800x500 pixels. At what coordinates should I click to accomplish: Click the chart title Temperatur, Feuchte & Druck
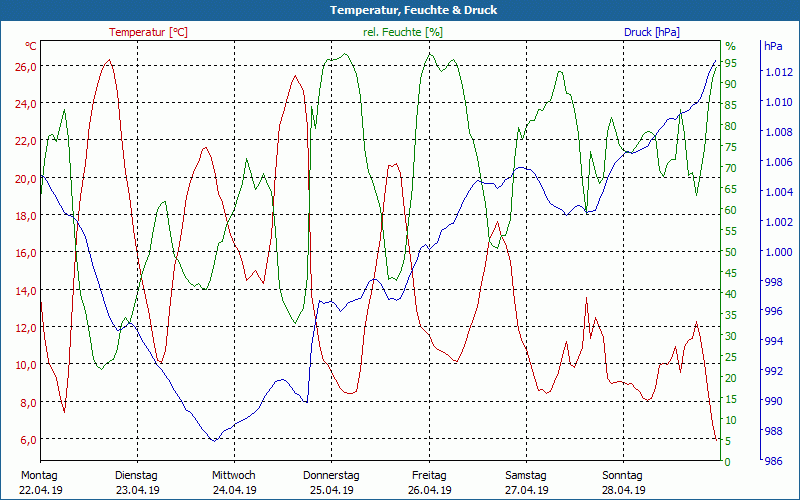tap(400, 10)
